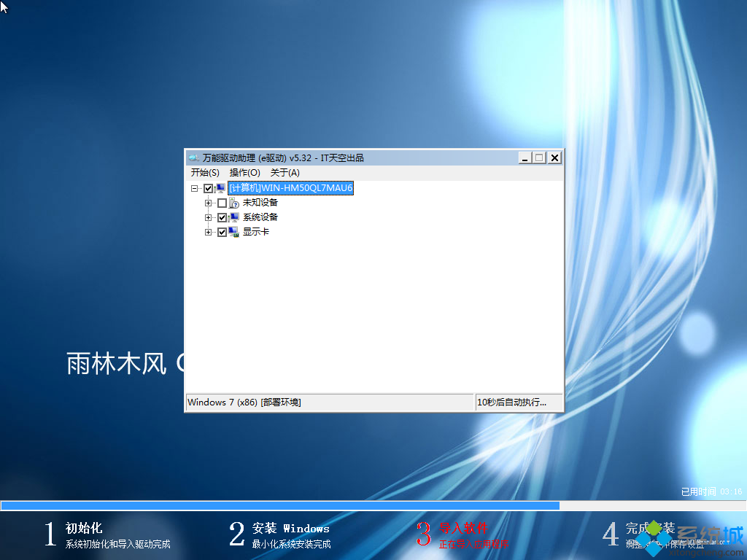Viewport: 747px width, 560px height.
Task: Enable the 未知设备 checkbox
Action: tap(222, 203)
